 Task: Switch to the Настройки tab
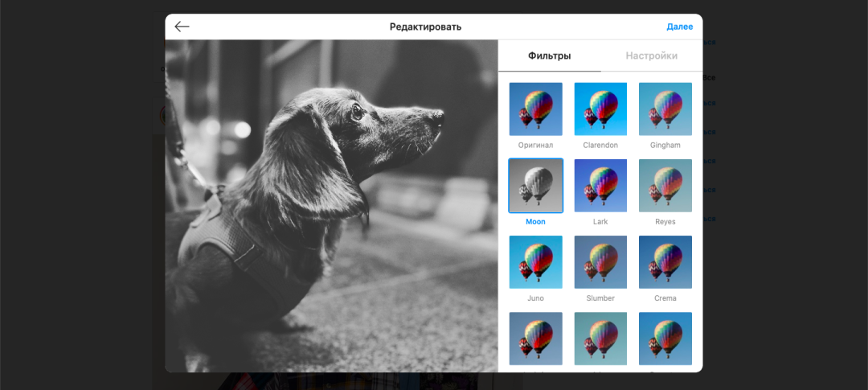pos(651,55)
